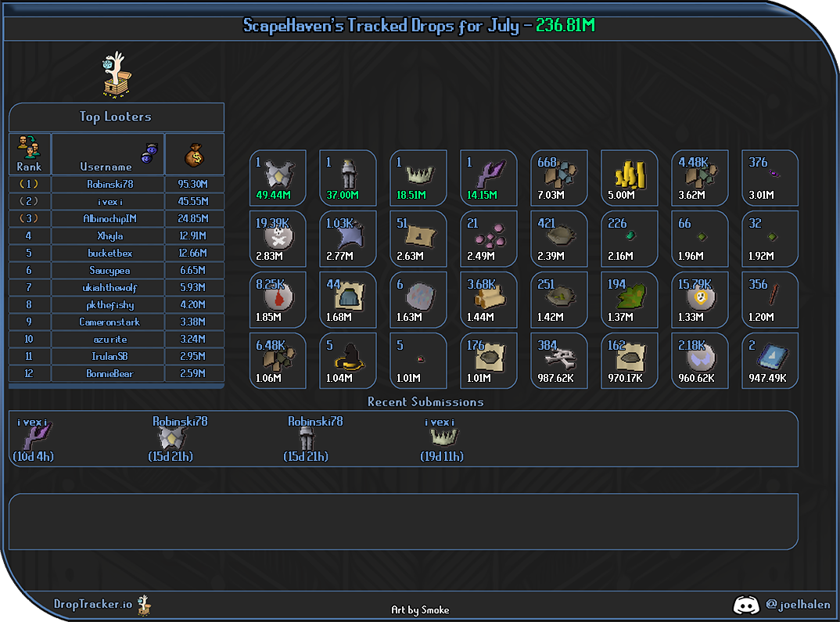Click the treasure chest hand logo
This screenshot has width=840, height=622.
pyautogui.click(x=117, y=74)
